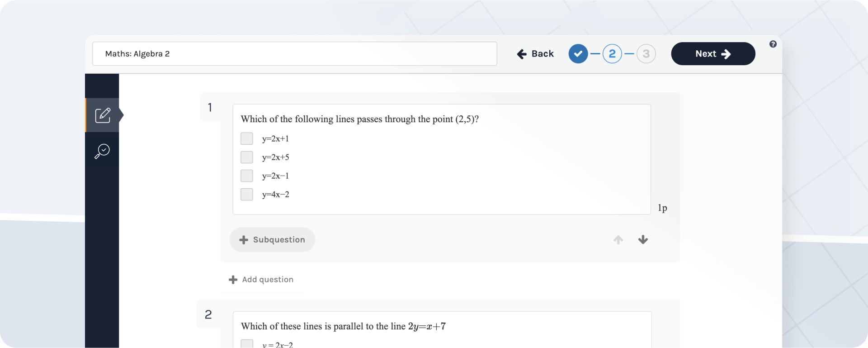The image size is (868, 348).
Task: Click the completed checkmark step indicator
Action: click(578, 53)
